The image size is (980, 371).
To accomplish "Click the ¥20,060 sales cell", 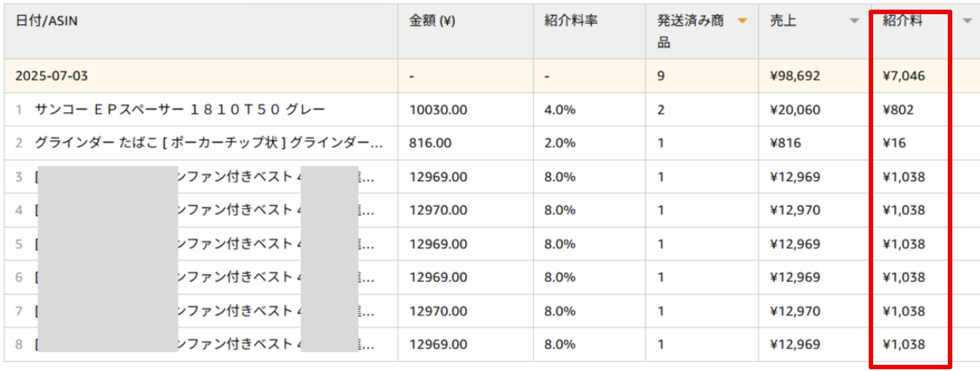I will click(x=795, y=110).
